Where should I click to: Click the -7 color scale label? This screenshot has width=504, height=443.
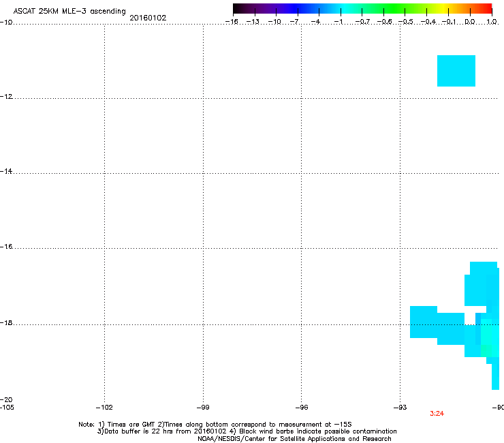[294, 22]
